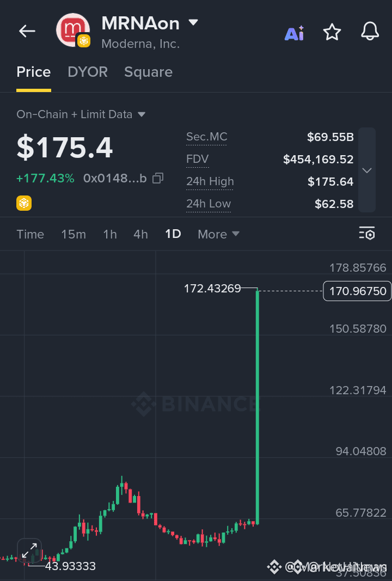Select the 4h chart interval
This screenshot has width=392, height=581.
coord(140,234)
